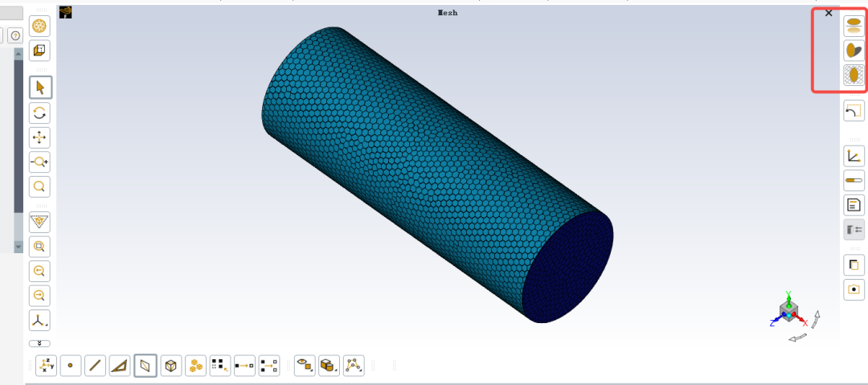This screenshot has width=868, height=385.
Task: Click the text note page icon
Action: (x=854, y=205)
